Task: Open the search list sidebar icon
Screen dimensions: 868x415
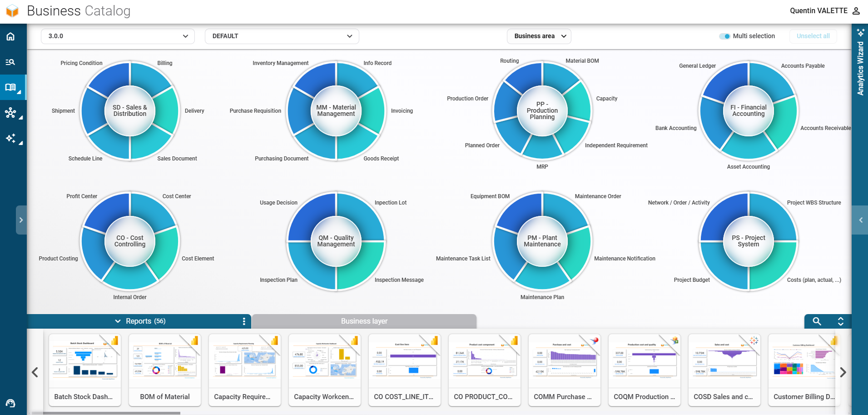Action: pos(10,62)
